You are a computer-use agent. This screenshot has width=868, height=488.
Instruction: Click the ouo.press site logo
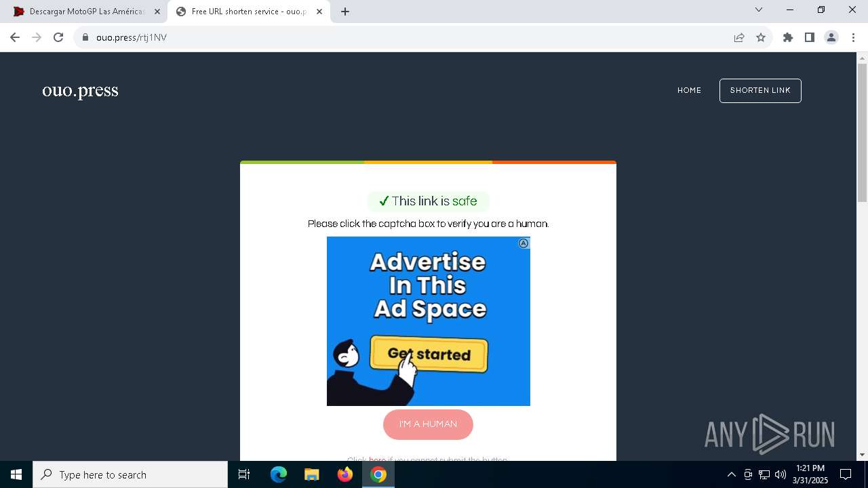pos(81,90)
